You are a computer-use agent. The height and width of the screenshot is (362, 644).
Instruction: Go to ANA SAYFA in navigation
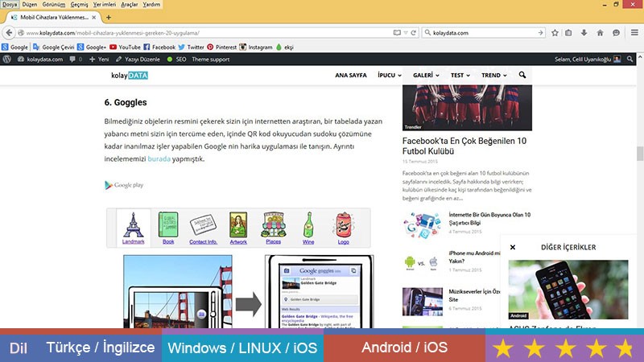[x=351, y=75]
